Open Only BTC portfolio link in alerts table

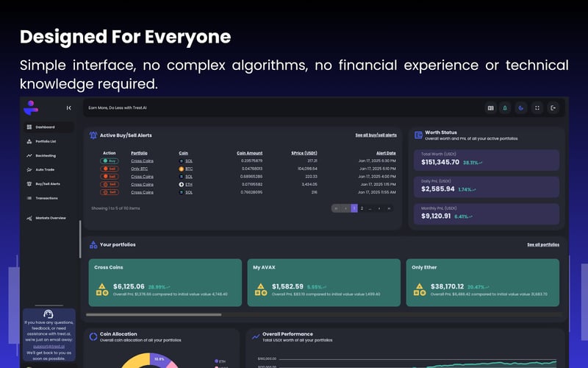click(x=139, y=169)
